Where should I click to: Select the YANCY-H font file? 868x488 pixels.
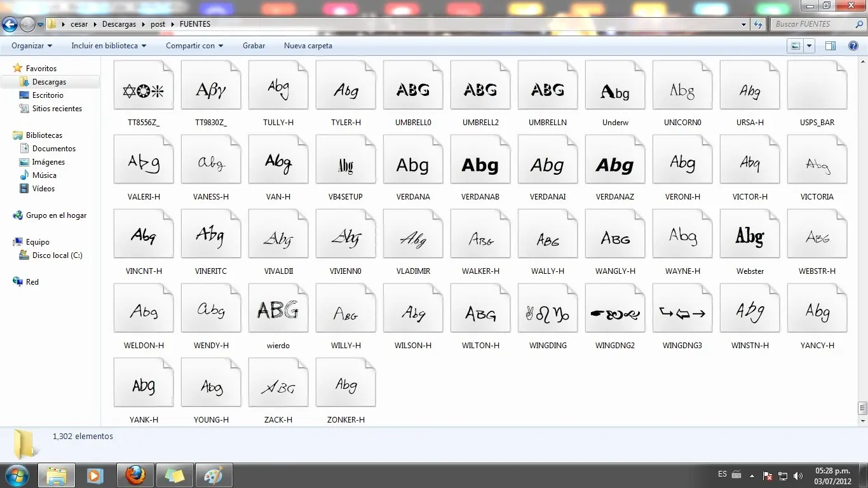tap(817, 316)
